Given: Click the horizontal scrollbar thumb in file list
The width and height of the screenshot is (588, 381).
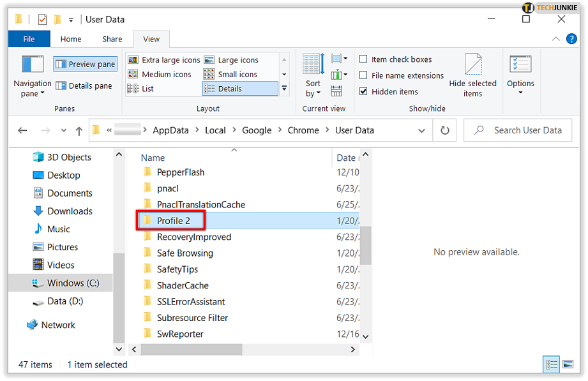Looking at the screenshot, I should click(x=192, y=350).
